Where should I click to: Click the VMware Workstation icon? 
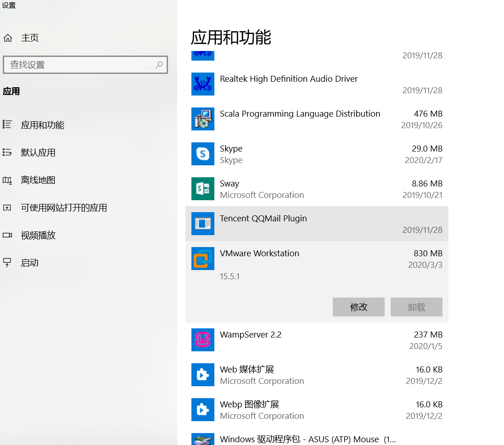203,259
